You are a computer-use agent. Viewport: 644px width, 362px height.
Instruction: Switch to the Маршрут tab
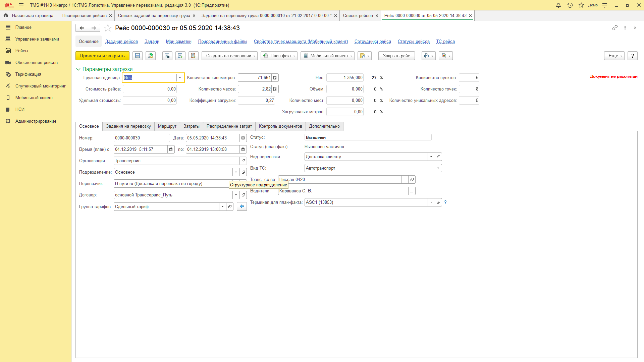click(167, 126)
